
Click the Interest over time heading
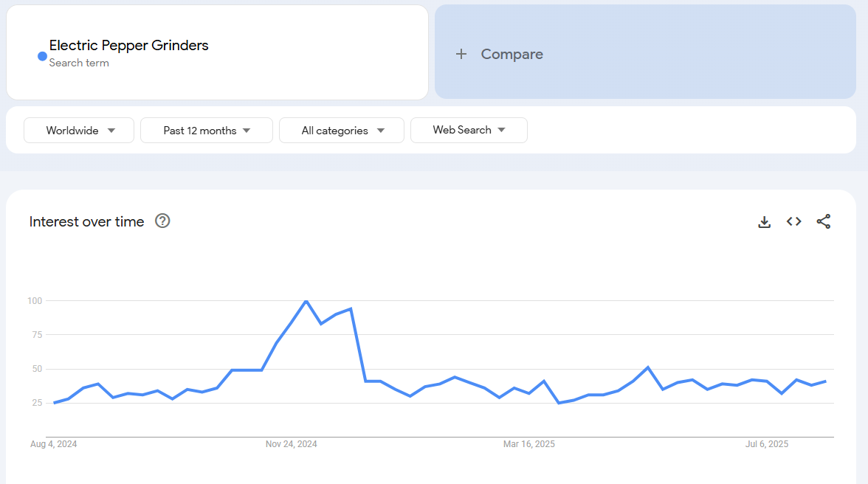click(x=86, y=222)
